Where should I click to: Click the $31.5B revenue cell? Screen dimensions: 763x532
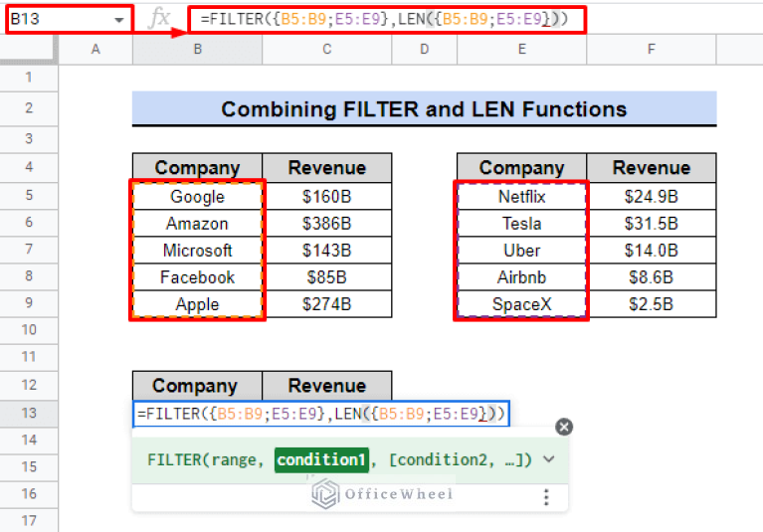[x=651, y=223]
